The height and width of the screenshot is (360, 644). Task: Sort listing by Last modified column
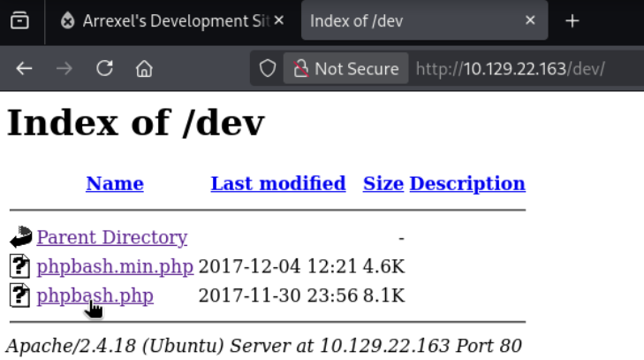pos(278,183)
